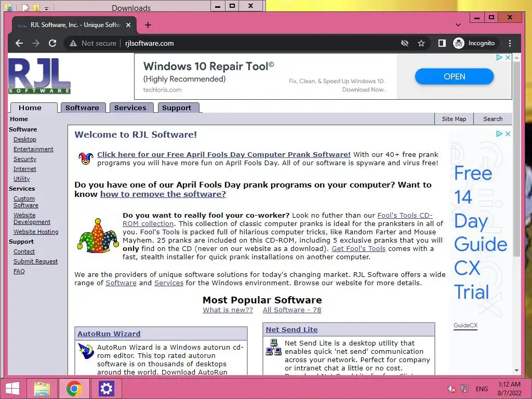The height and width of the screenshot is (399, 532).
Task: Toggle the browser side panel icon
Action: click(442, 43)
